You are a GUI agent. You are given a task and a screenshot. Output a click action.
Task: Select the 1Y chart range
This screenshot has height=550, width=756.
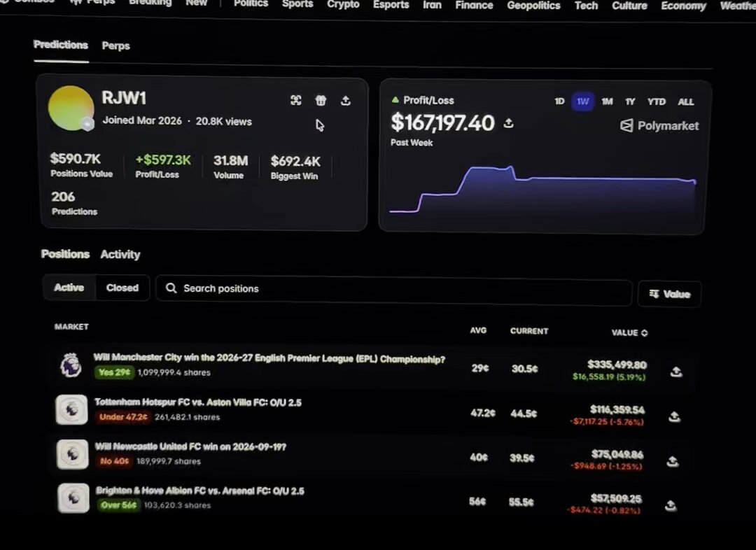pos(630,101)
